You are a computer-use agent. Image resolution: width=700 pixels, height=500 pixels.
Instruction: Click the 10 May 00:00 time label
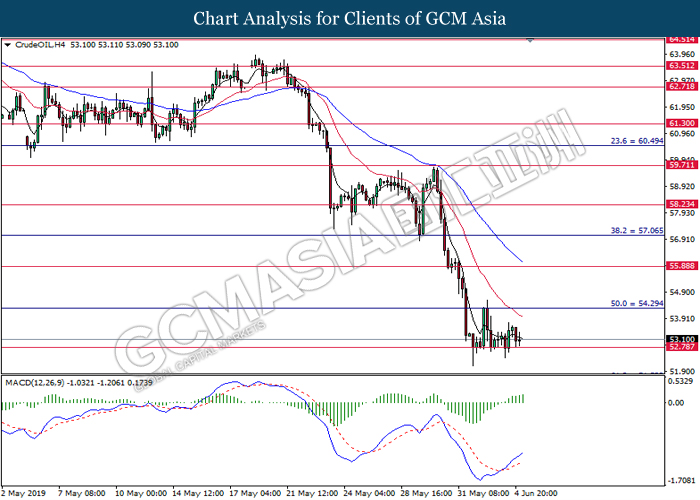tap(141, 493)
